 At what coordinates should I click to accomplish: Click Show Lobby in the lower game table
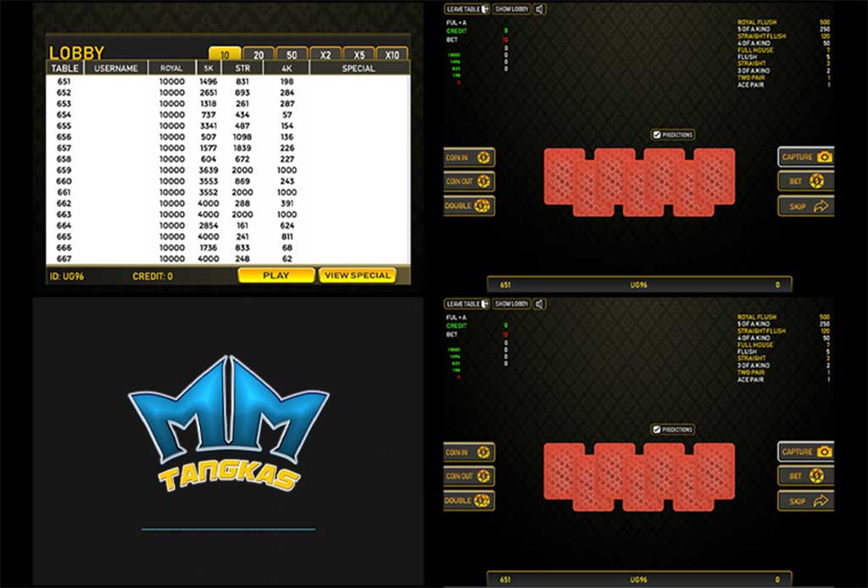tap(511, 303)
